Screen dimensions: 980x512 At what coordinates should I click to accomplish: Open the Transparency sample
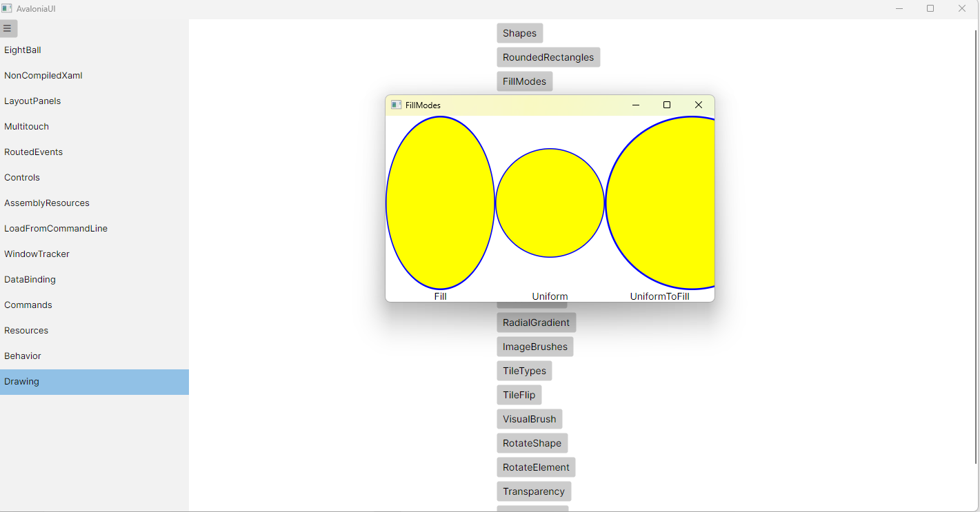533,491
